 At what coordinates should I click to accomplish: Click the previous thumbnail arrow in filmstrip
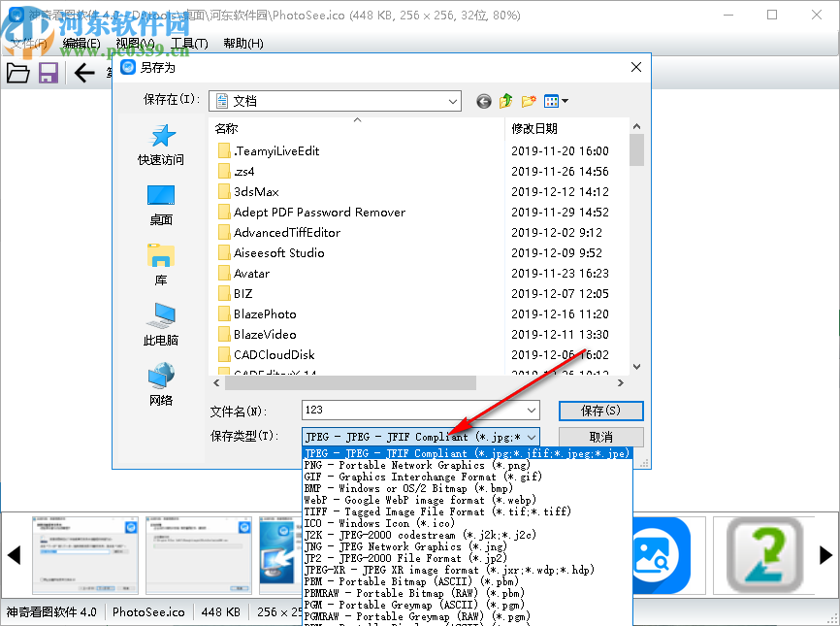pos(14,555)
